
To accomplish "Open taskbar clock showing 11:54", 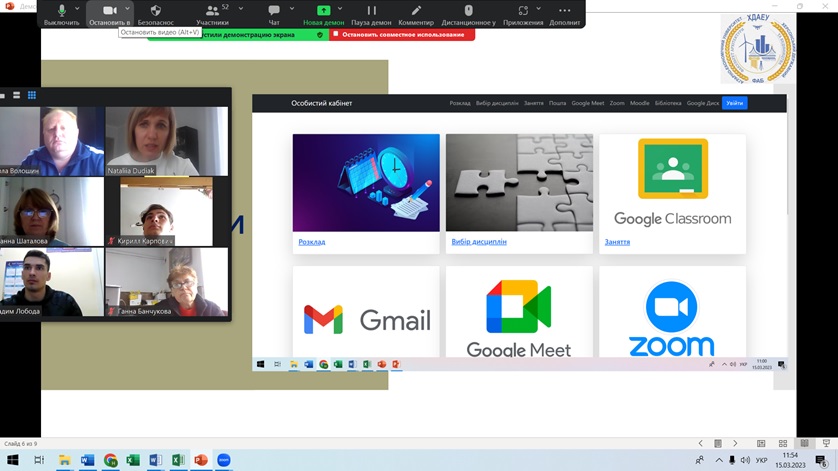I will [790, 460].
